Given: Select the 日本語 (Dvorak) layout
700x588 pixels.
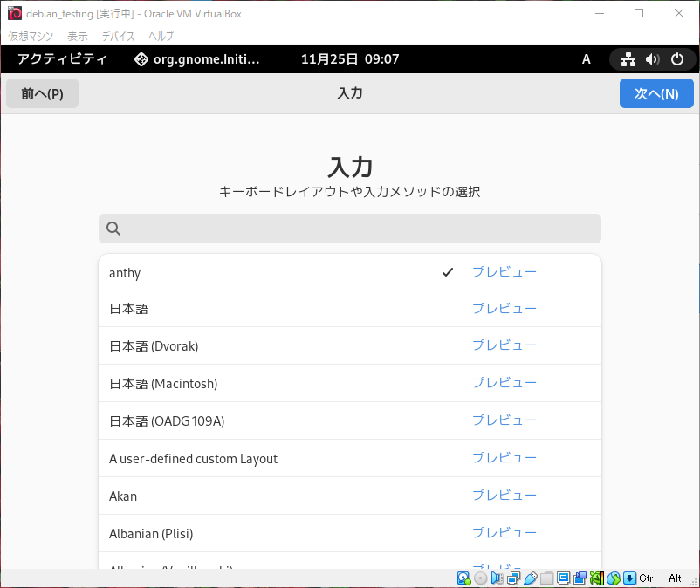Looking at the screenshot, I should (x=350, y=345).
